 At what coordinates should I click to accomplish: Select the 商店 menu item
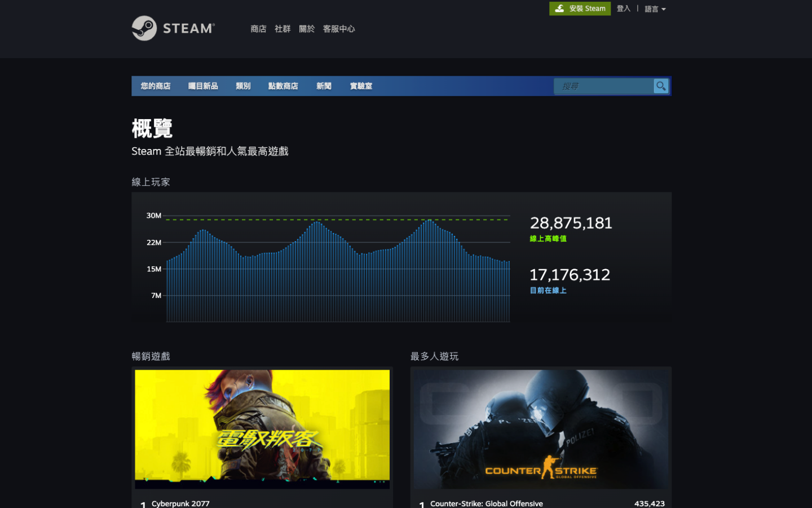[258, 29]
